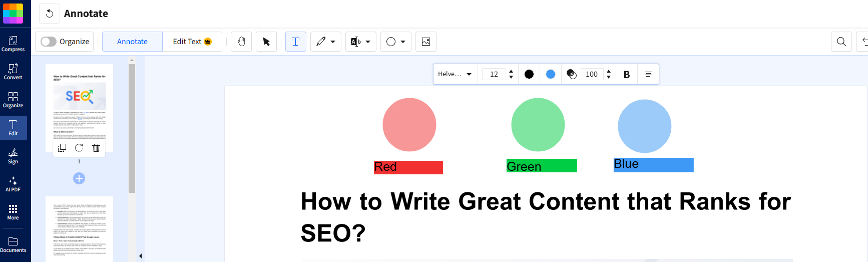Select the arrow pointer tool
This screenshot has width=868, height=262.
pyautogui.click(x=266, y=42)
